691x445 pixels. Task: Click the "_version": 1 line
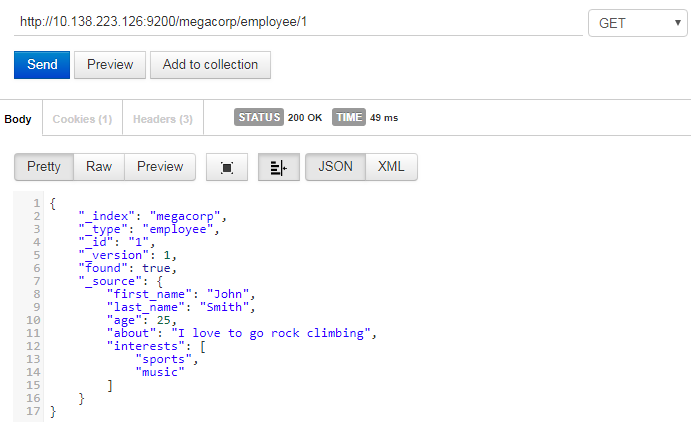click(128, 255)
